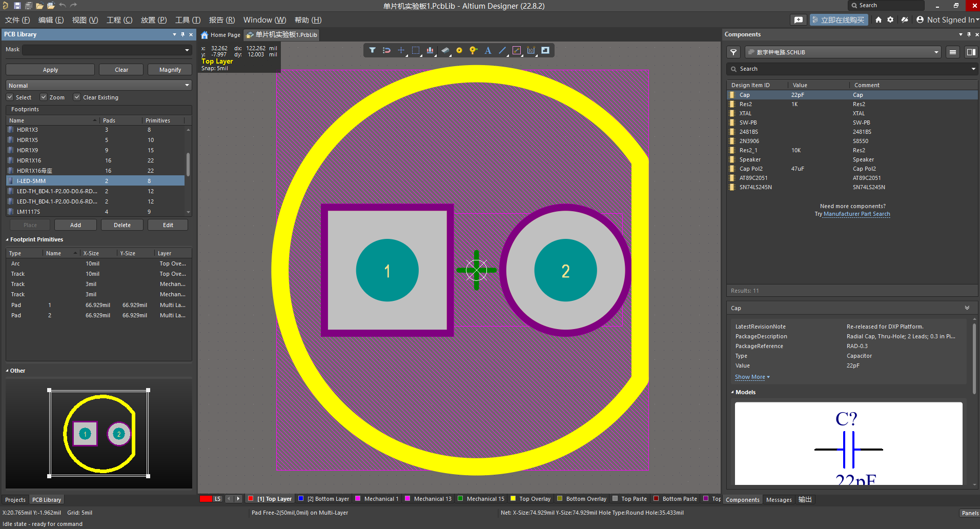
Task: Select the interactive routing track tool
Action: [517, 50]
